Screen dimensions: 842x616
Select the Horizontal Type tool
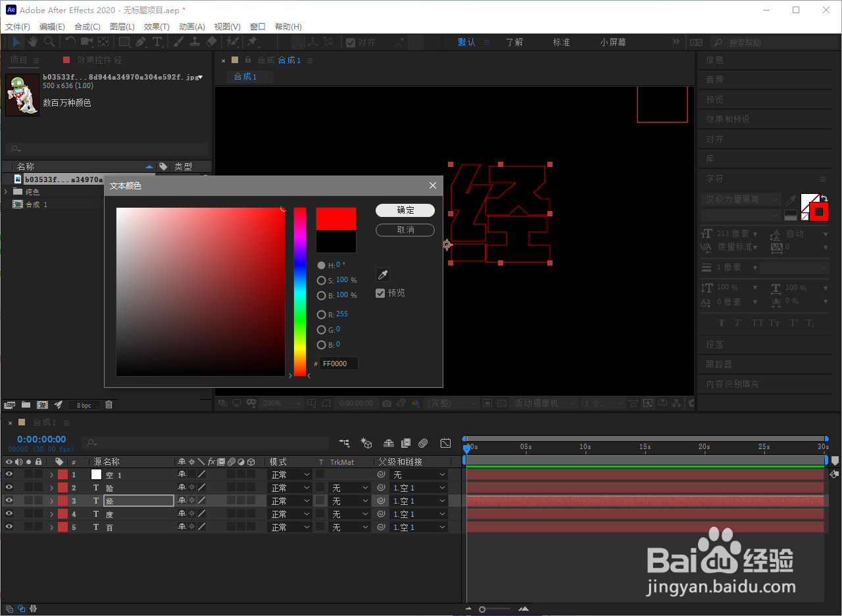157,41
